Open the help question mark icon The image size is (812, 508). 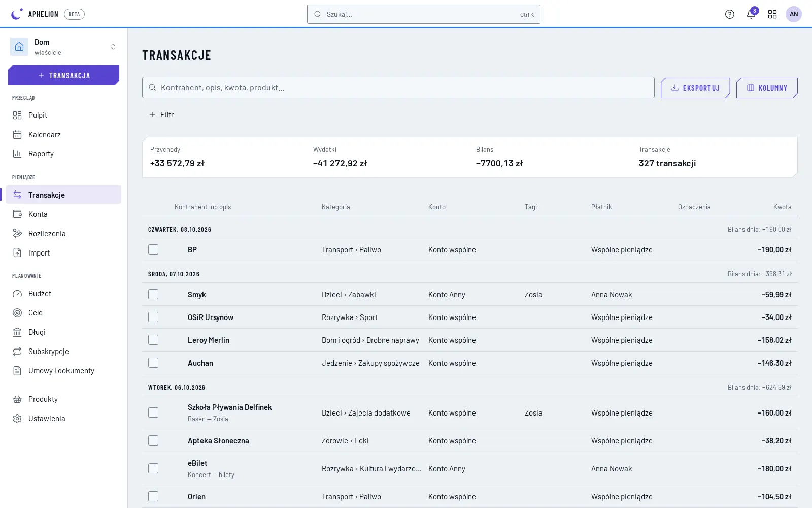tap(730, 14)
